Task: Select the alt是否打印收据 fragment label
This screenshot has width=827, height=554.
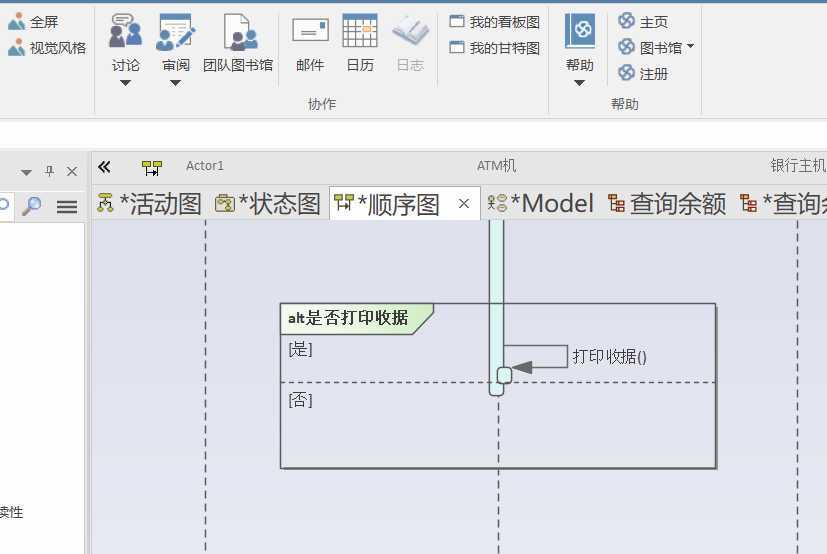Action: tap(348, 318)
